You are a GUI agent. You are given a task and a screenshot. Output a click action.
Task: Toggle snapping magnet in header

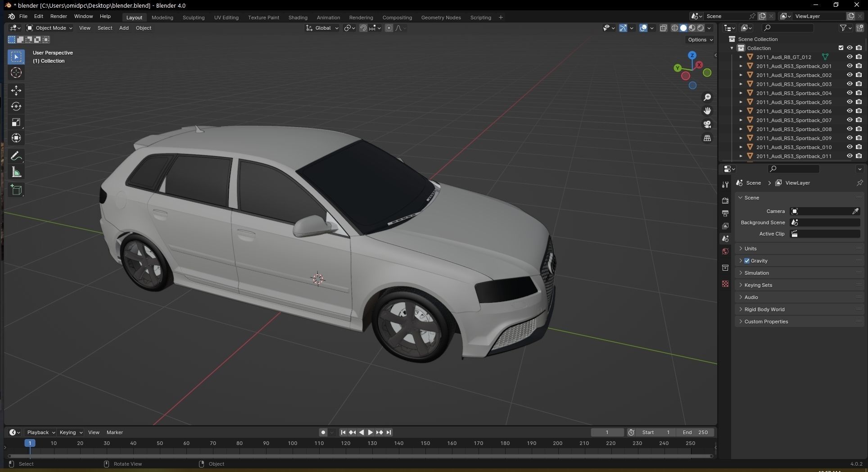point(363,28)
